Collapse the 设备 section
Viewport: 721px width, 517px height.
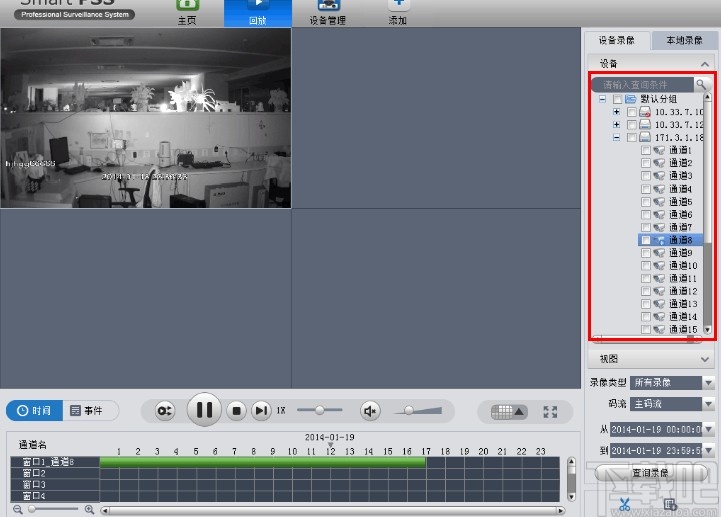pos(704,64)
